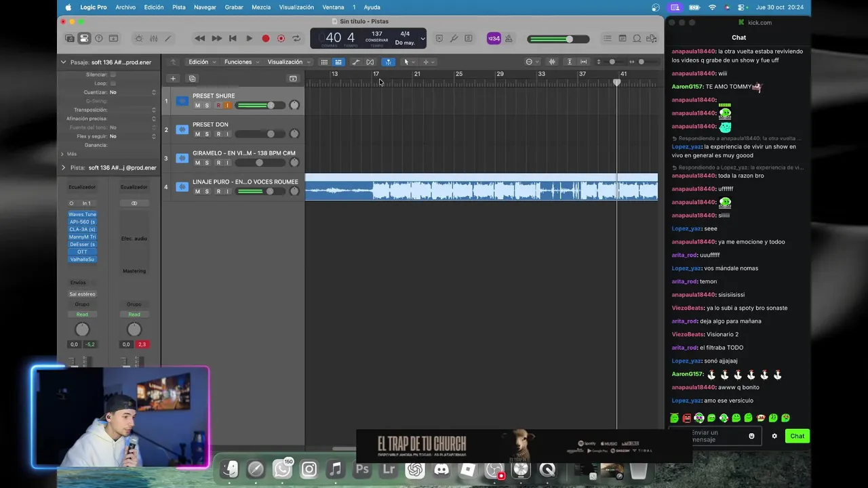Toggle waveform zoom button
The image size is (868, 488).
pos(552,62)
